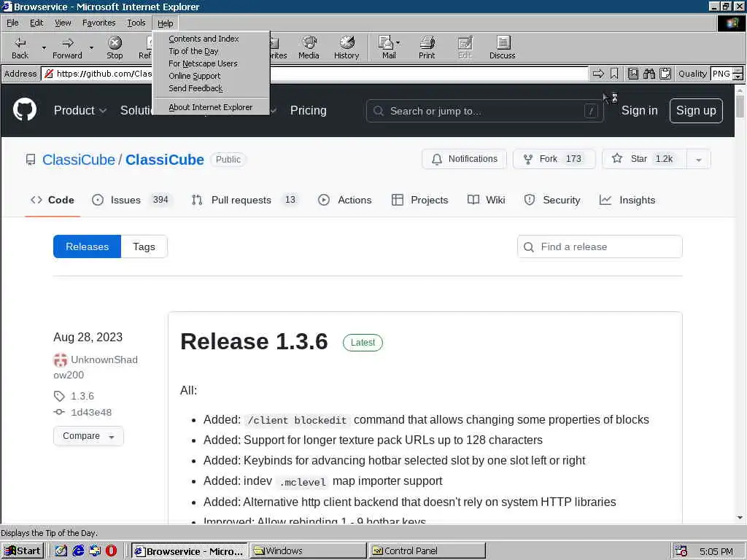Click the Sign up button
Screen dimensions: 747x560
pyautogui.click(x=696, y=111)
